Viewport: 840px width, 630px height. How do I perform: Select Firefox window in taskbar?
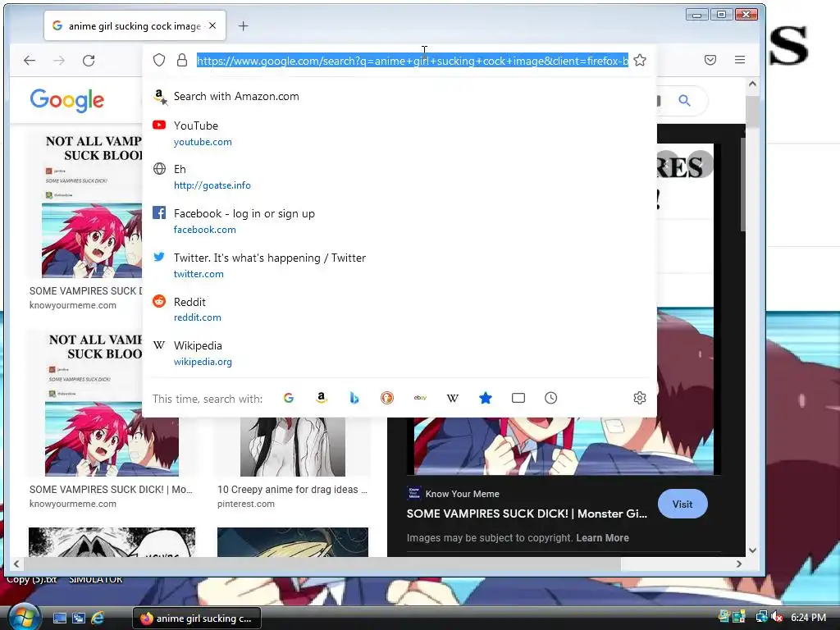[197, 619]
